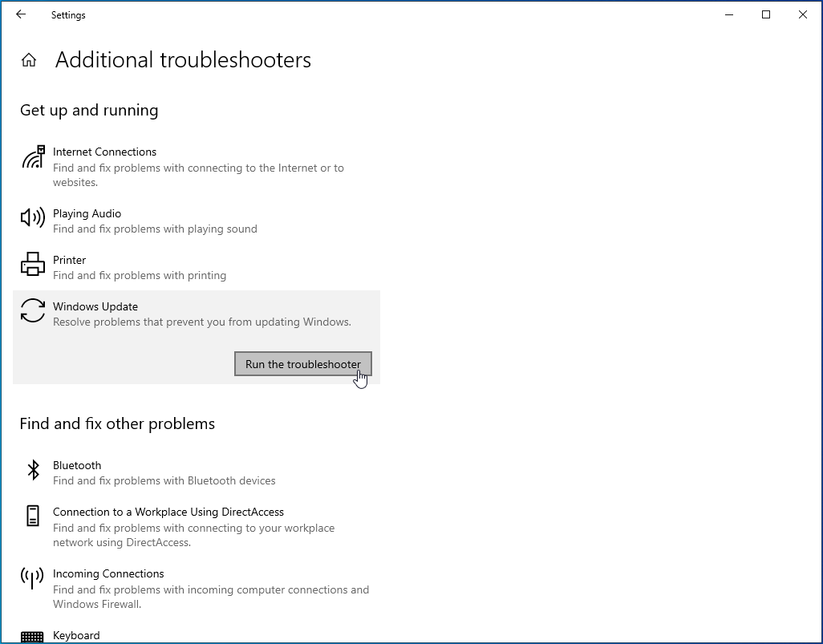Select the Keyboard troubleshooter label
The height and width of the screenshot is (644, 823).
click(x=76, y=636)
